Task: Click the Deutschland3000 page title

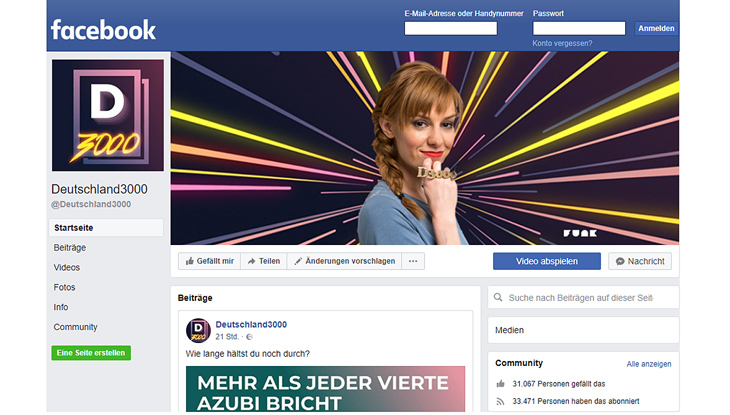Action: (x=99, y=189)
